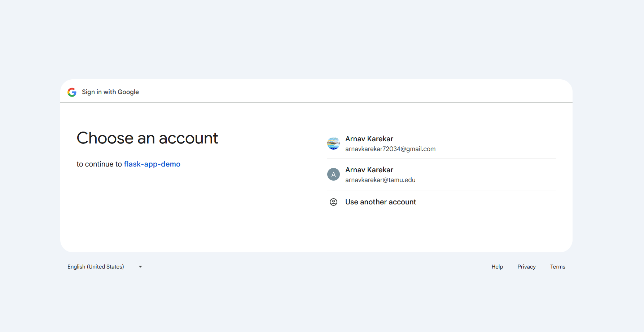This screenshot has height=332, width=644.
Task: Open the flask-app-demo link
Action: click(152, 164)
